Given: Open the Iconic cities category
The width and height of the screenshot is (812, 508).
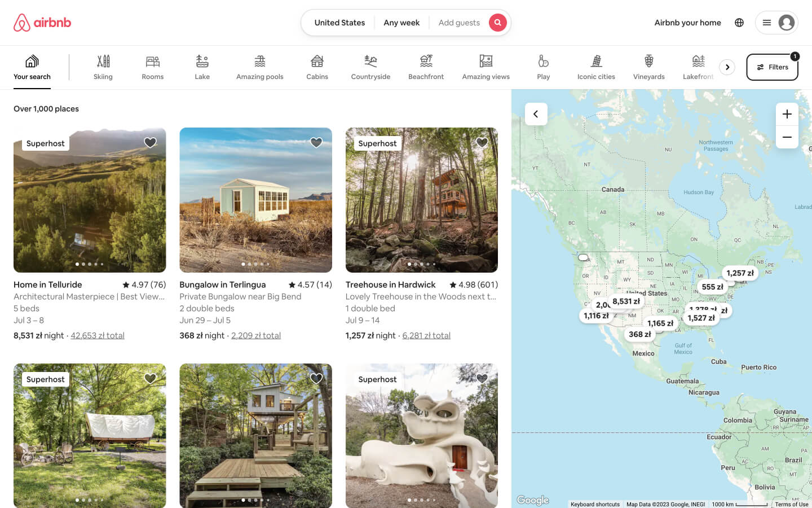Looking at the screenshot, I should [x=595, y=66].
